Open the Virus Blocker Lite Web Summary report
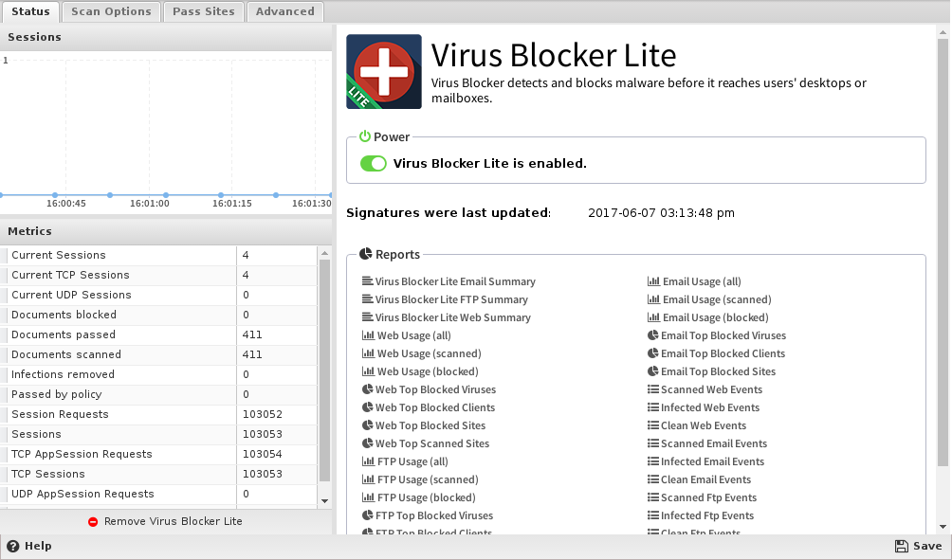Viewport: 952px width, 560px height. (x=452, y=317)
